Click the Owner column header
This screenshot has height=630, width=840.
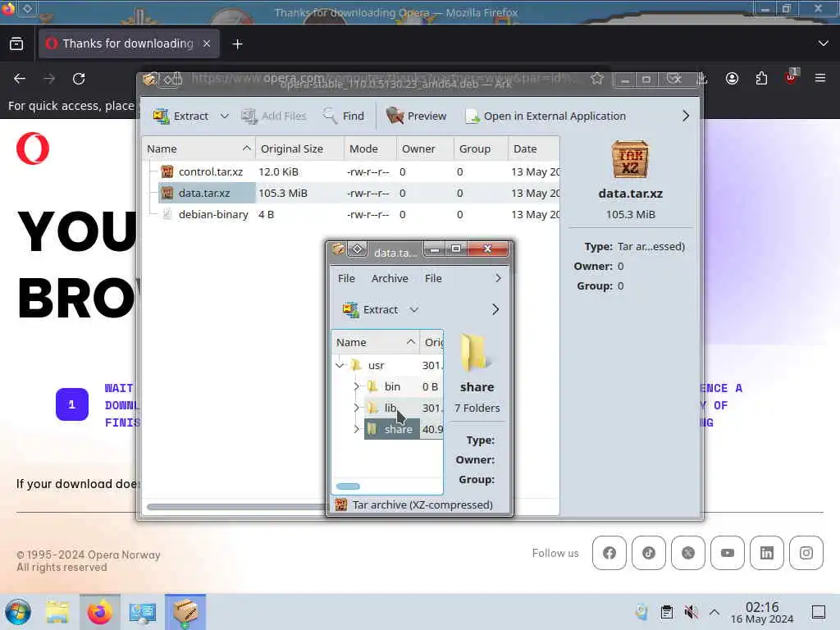(426, 149)
